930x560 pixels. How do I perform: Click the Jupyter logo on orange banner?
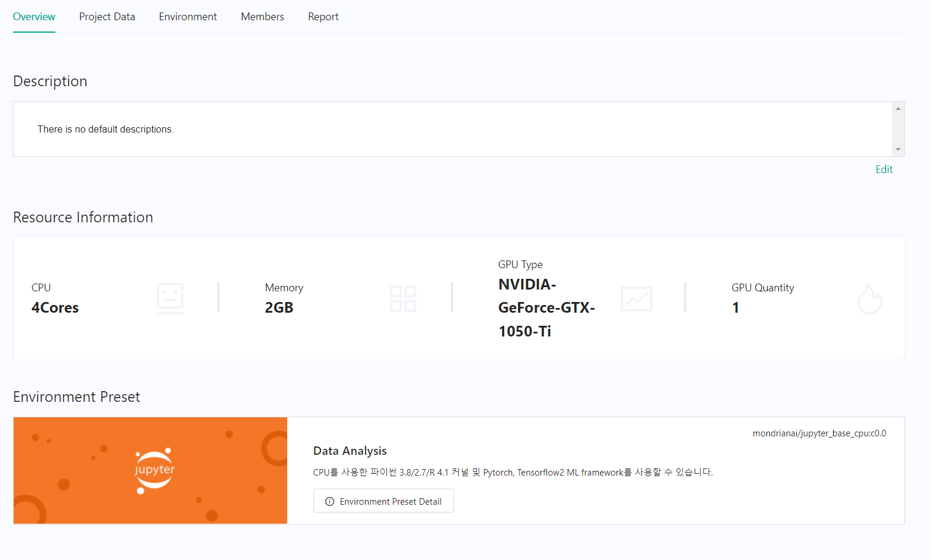(155, 470)
